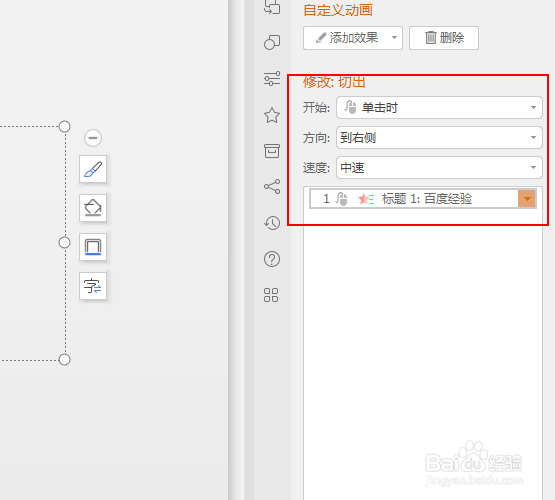This screenshot has width=555, height=500.
Task: Open the archive box sidebar icon
Action: [272, 151]
